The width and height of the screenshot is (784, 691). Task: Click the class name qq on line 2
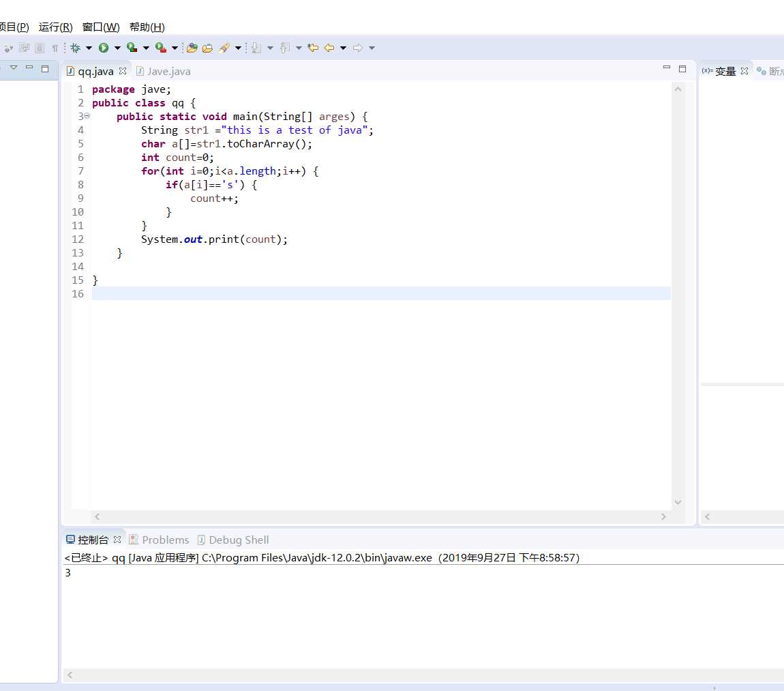[178, 103]
